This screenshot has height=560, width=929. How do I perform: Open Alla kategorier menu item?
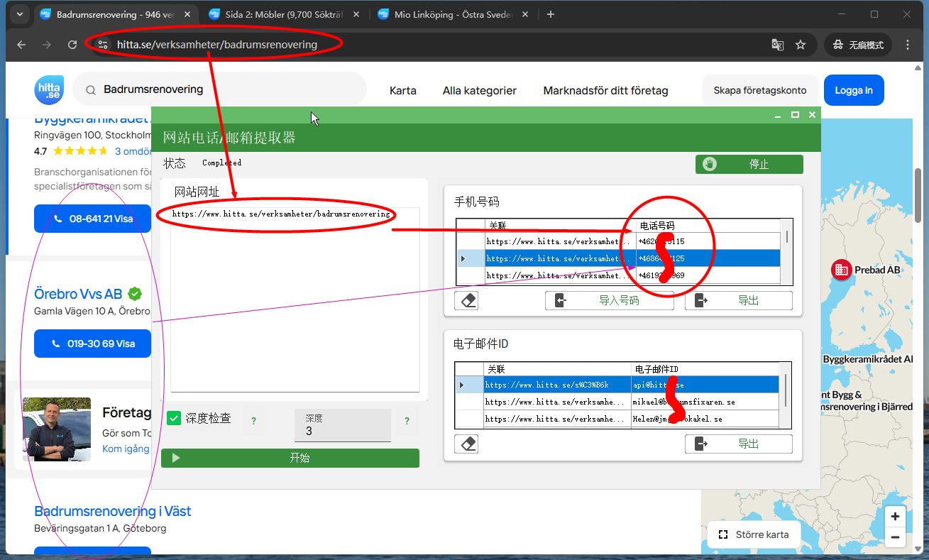pyautogui.click(x=480, y=90)
